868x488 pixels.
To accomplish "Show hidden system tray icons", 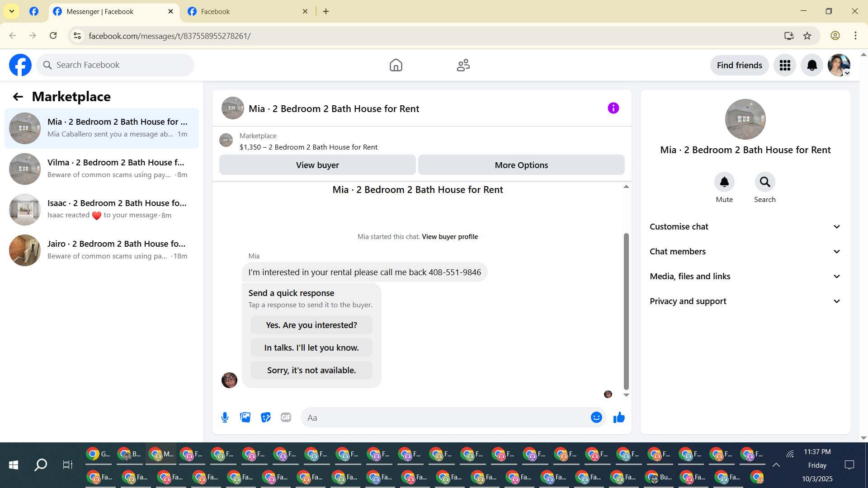I will pos(776,465).
